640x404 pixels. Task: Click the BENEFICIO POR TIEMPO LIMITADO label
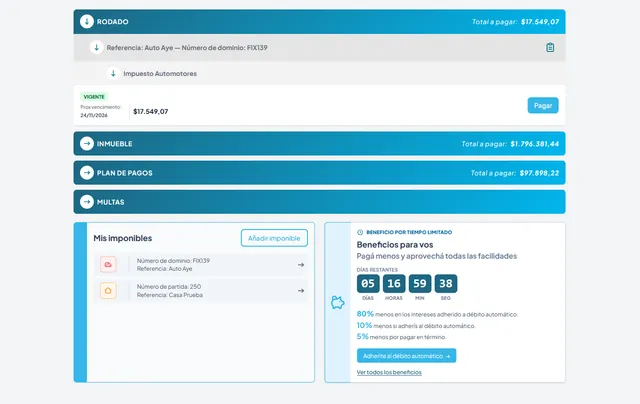click(409, 232)
